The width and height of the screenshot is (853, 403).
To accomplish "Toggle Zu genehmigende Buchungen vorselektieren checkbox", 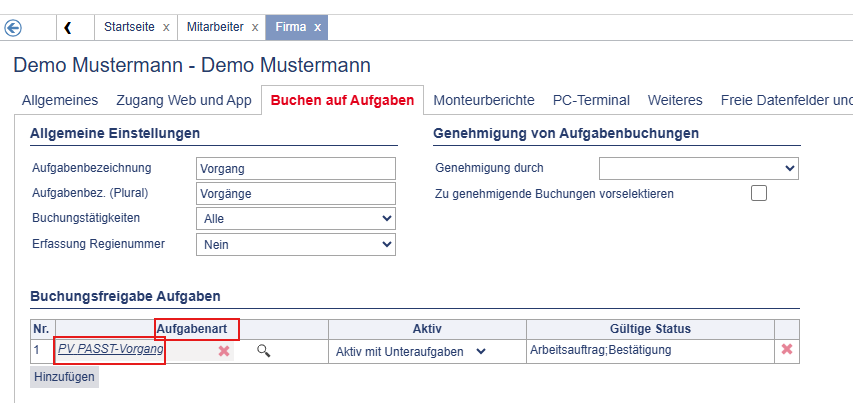I will (x=759, y=193).
